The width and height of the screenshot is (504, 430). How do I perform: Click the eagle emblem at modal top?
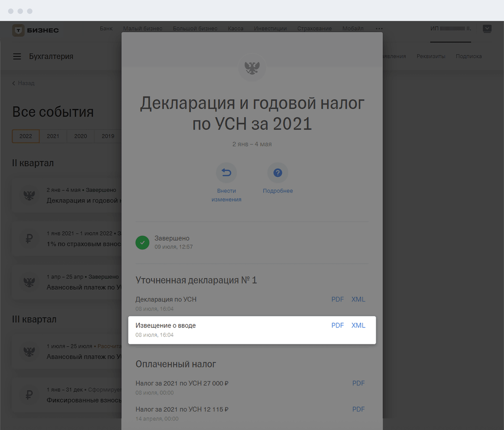[x=252, y=68]
